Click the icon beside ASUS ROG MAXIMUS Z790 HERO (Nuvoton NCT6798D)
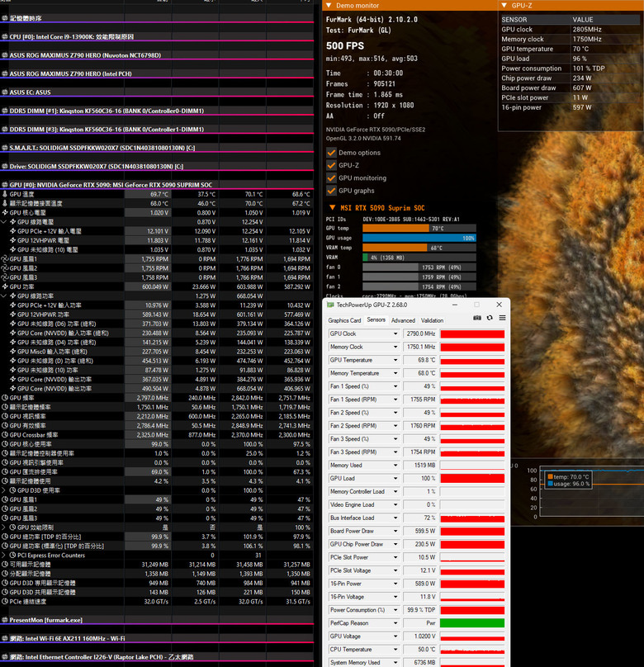The image size is (644, 667). [x=5, y=55]
